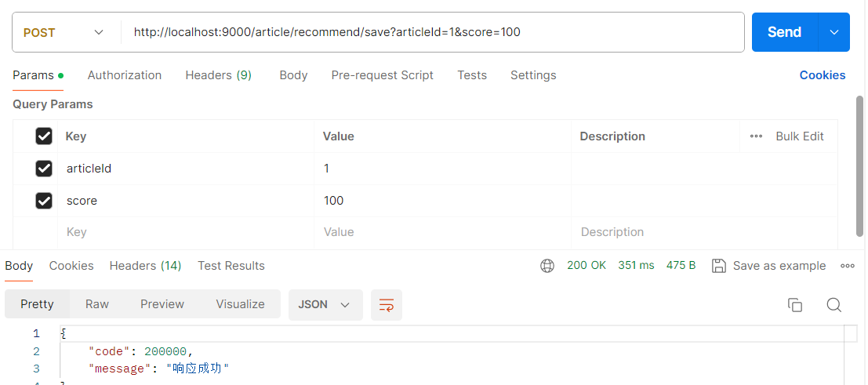The image size is (868, 385).
Task: Select the Params tab
Action: coord(38,75)
